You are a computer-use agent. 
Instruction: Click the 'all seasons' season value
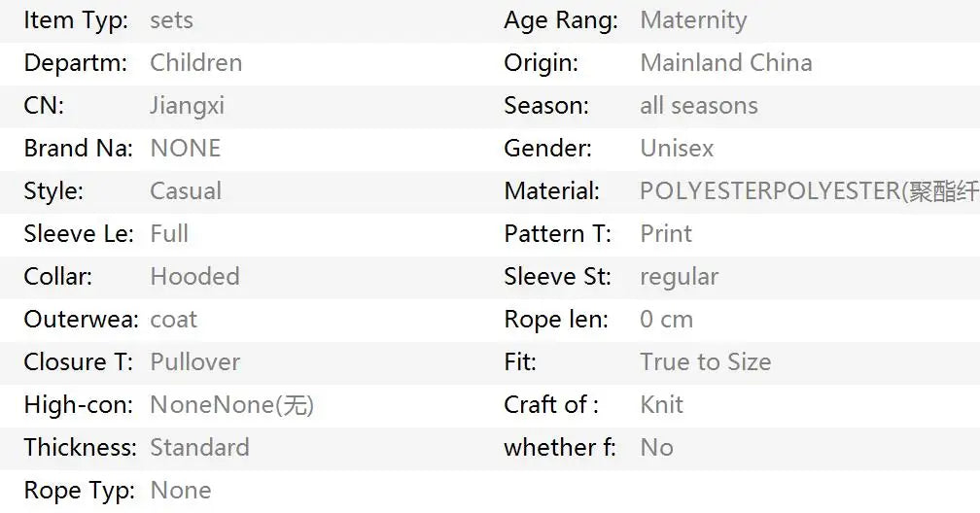[x=698, y=106]
